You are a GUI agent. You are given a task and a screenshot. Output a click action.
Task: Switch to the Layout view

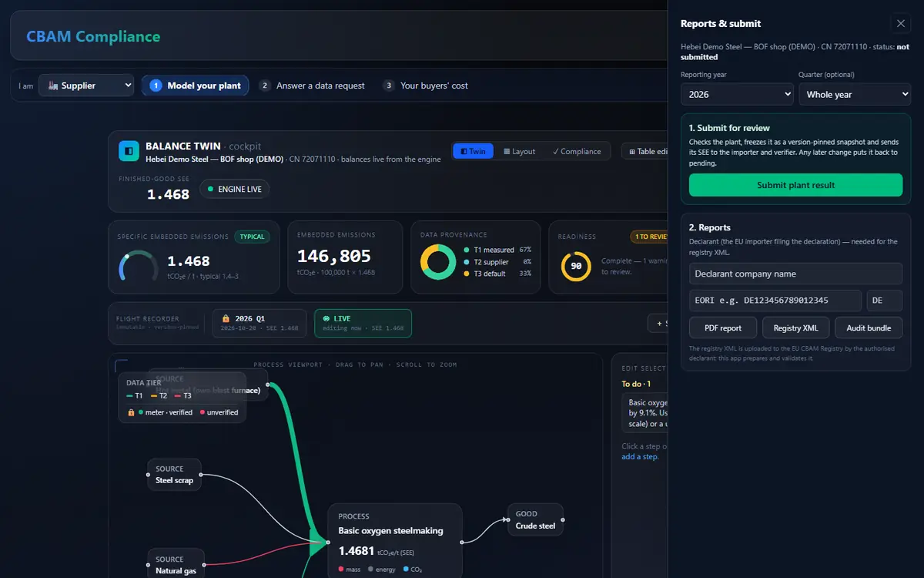point(520,151)
